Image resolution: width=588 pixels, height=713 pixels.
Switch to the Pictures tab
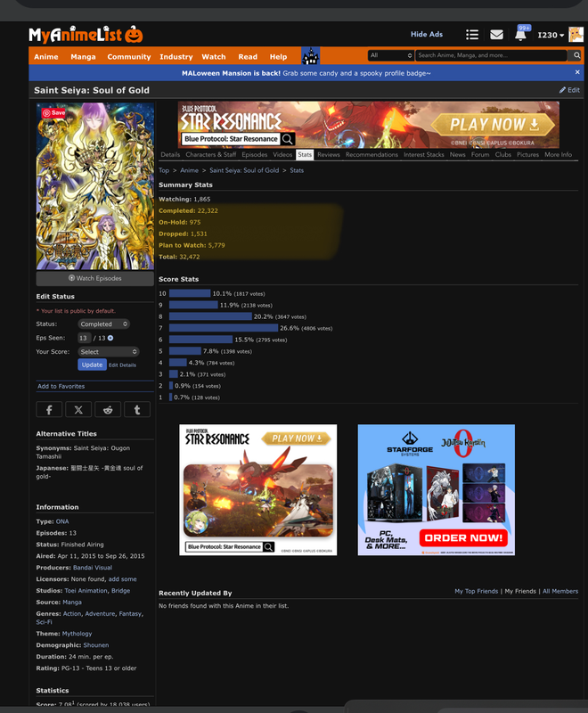(527, 154)
